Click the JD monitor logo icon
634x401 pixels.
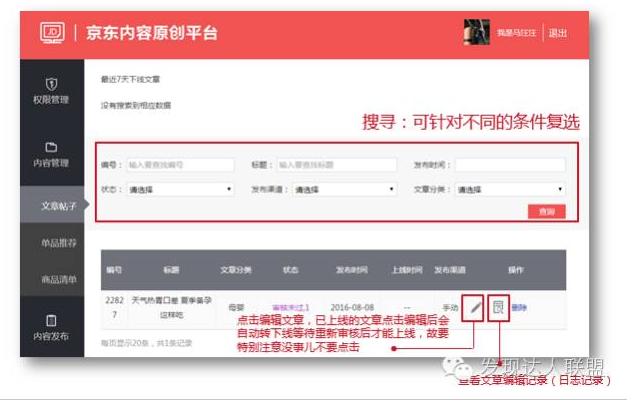52,33
